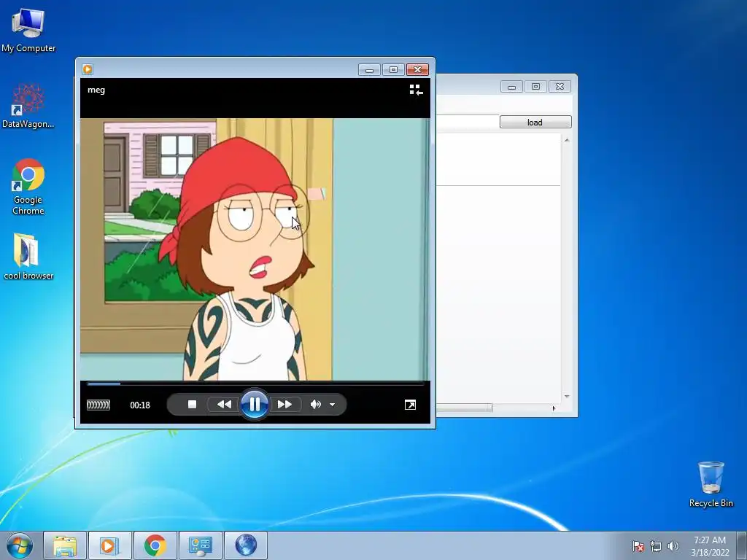Click the video picture of the cartoon
This screenshot has height=560, width=747.
pyautogui.click(x=255, y=249)
